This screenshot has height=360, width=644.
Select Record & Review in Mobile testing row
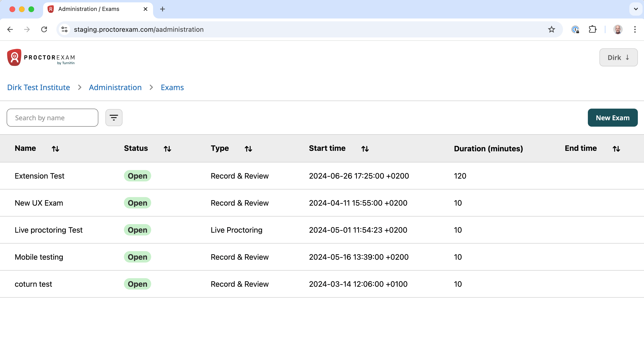(240, 257)
